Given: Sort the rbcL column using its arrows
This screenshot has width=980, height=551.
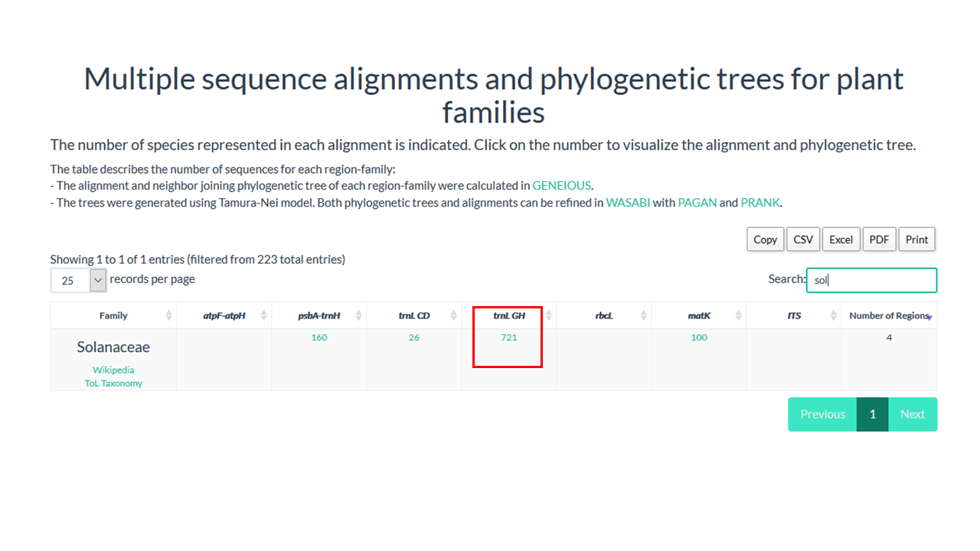Looking at the screenshot, I should (x=643, y=315).
